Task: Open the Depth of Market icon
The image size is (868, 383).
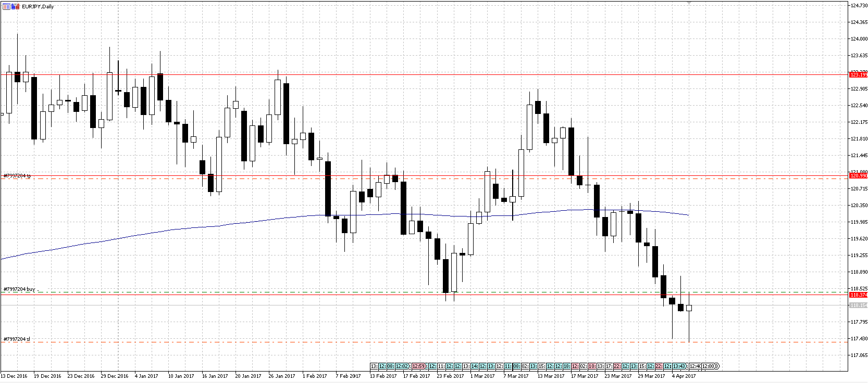Action: point(15,6)
